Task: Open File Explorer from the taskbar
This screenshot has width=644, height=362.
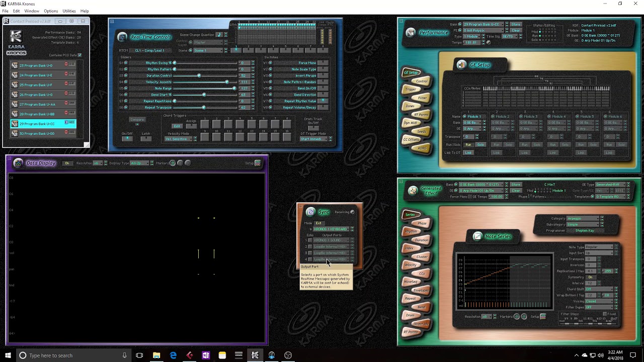Action: pyautogui.click(x=156, y=355)
